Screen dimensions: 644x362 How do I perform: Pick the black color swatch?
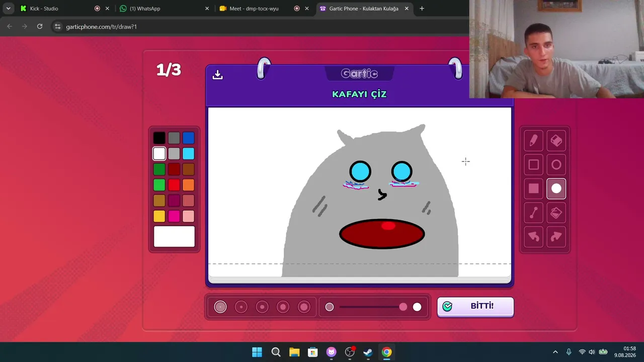tap(159, 138)
